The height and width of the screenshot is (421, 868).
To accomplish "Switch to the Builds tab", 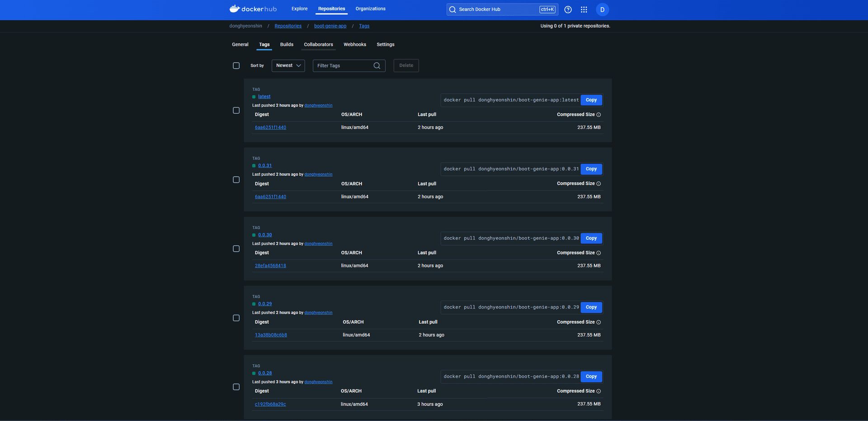I will [x=287, y=44].
